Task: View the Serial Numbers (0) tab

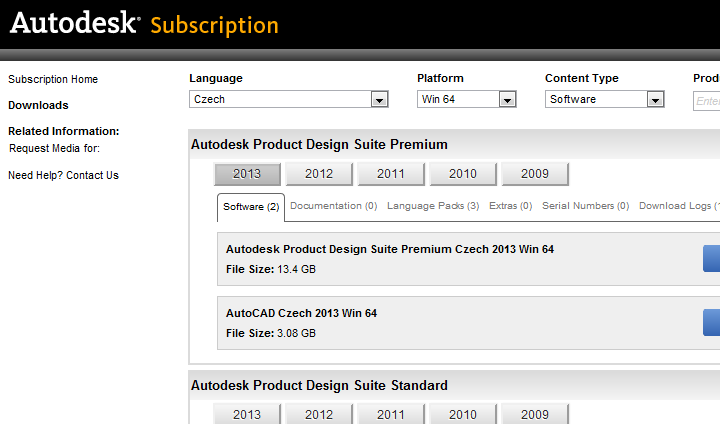Action: [585, 206]
